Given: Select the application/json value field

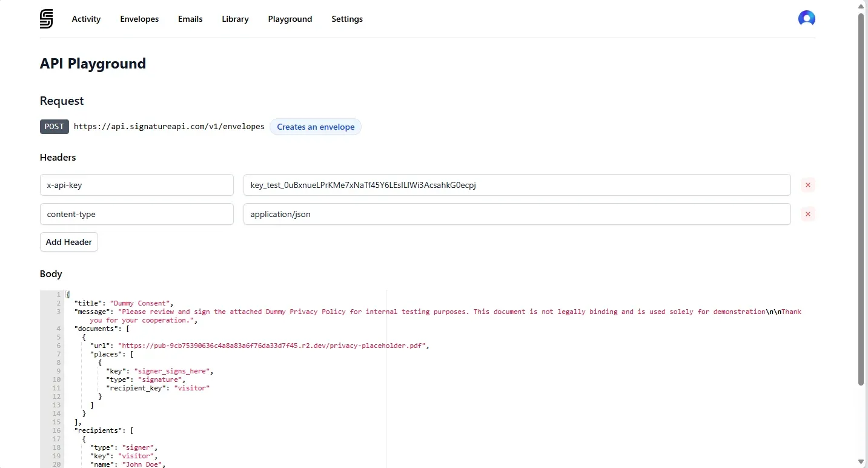Looking at the screenshot, I should tap(517, 214).
